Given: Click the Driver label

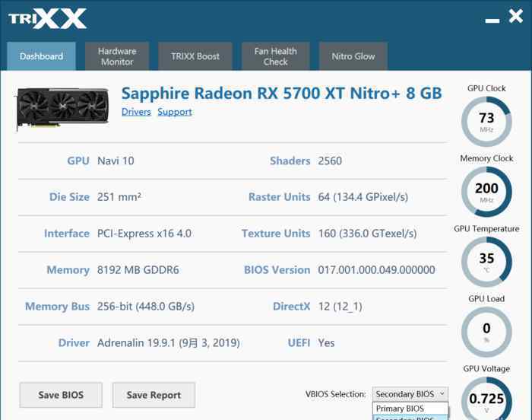Looking at the screenshot, I should [x=74, y=342].
